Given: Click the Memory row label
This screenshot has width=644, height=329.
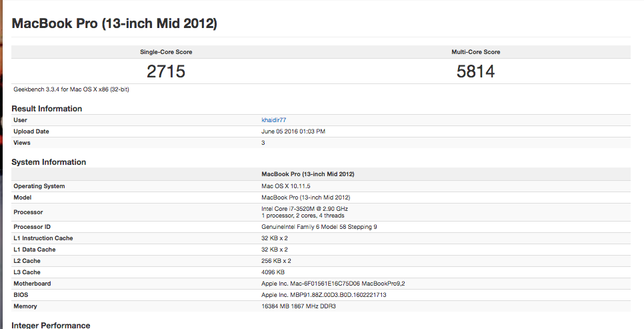Looking at the screenshot, I should pos(25,306).
